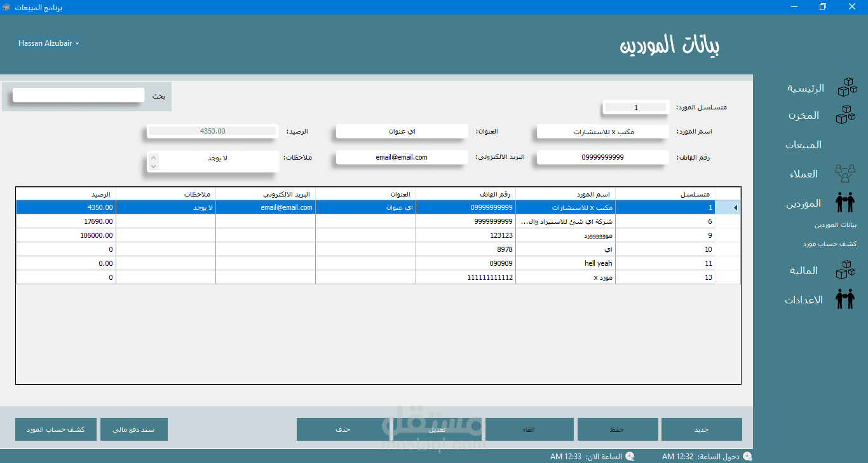
Task: Open المبيعات in the sidebar menu
Action: pos(803,145)
